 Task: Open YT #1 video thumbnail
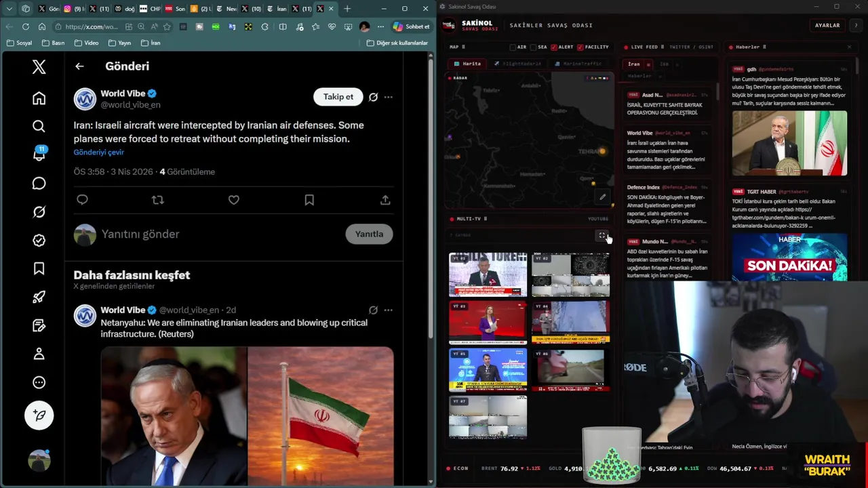pos(488,274)
